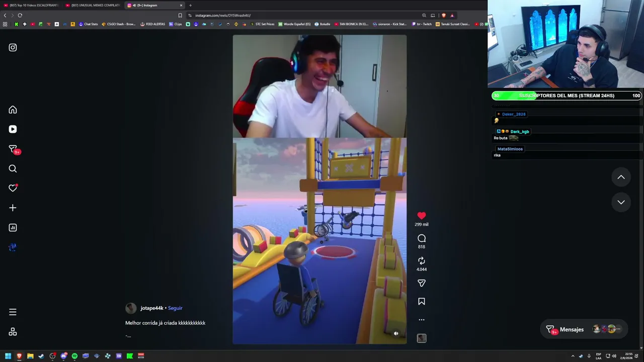Open the taskbar clock and date
Viewport: 644px width, 362px height.
[x=626, y=356]
